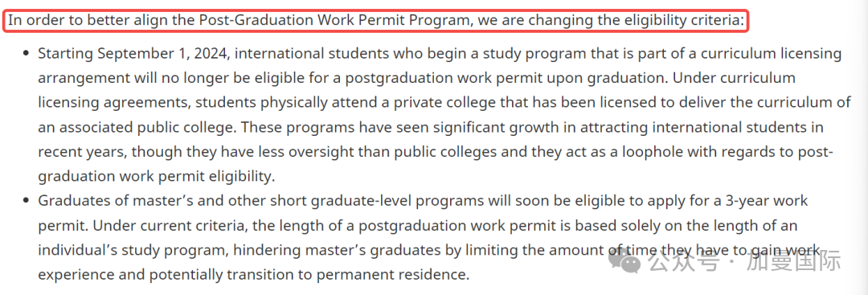Image resolution: width=868 pixels, height=295 pixels.
Task: Click the WeChat logo in the watermark
Action: [x=626, y=260]
